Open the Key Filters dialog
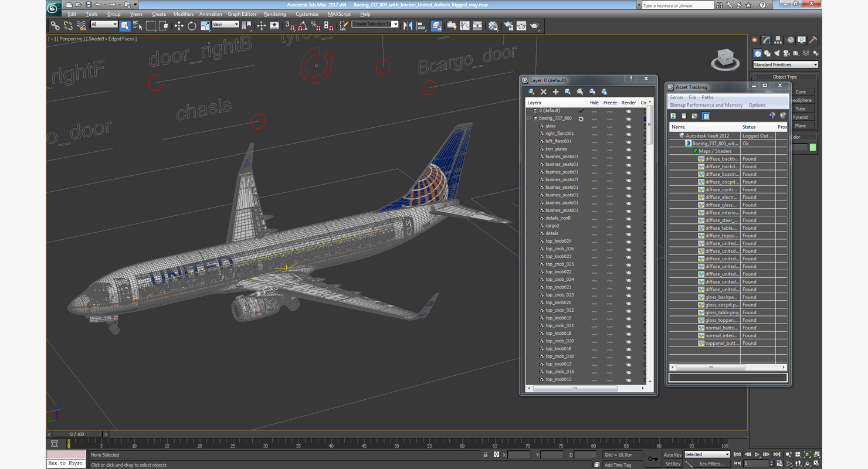This screenshot has width=868, height=469. [x=712, y=464]
